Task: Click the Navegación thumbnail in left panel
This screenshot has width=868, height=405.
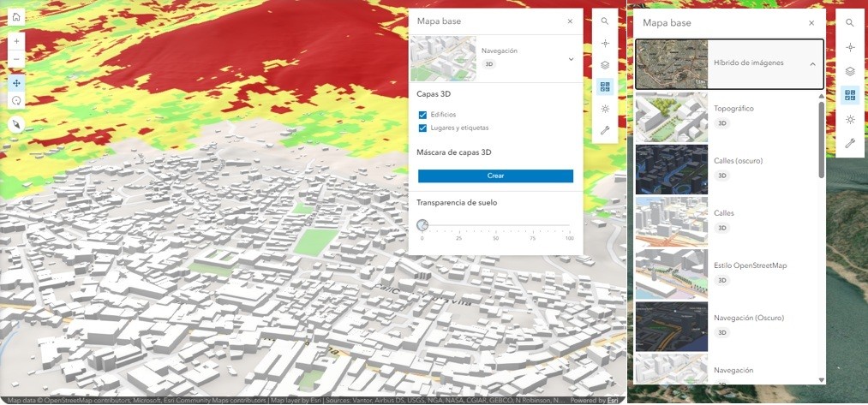Action: point(443,58)
